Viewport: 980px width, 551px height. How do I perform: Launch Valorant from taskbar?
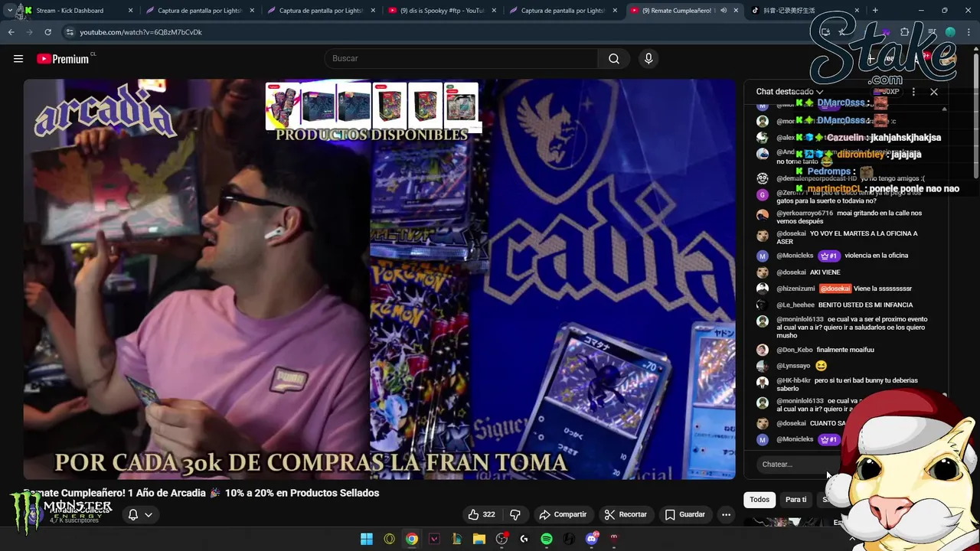point(434,539)
